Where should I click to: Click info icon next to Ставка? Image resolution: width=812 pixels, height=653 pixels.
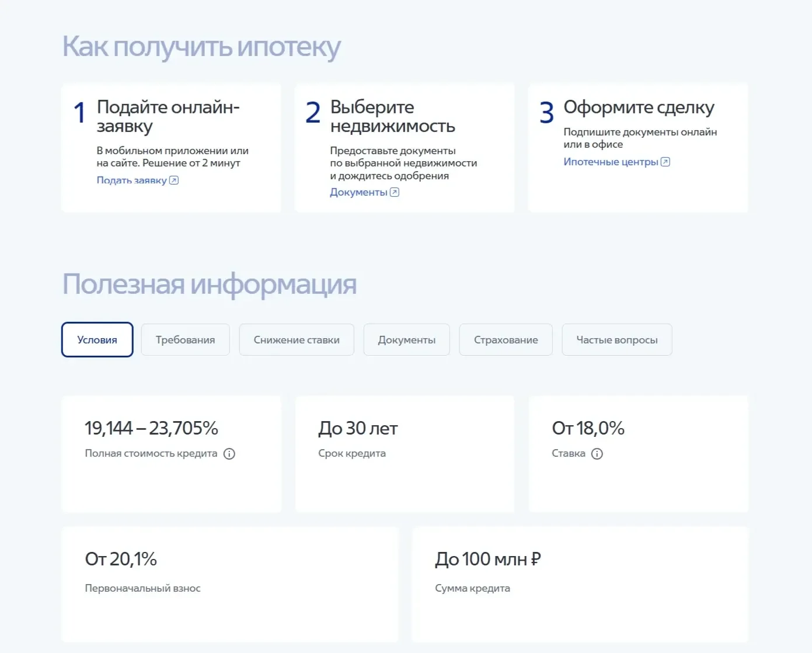(x=597, y=454)
